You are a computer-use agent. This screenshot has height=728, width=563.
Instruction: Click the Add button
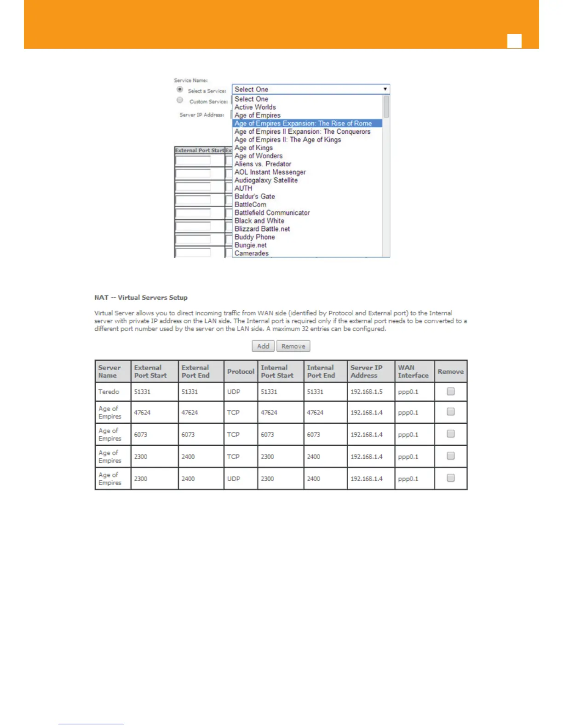click(x=263, y=346)
